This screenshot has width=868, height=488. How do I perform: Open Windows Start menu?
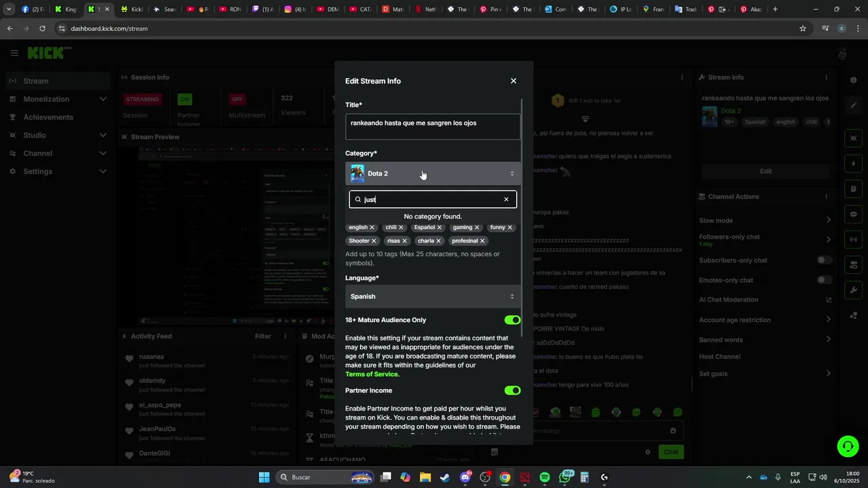point(264,477)
